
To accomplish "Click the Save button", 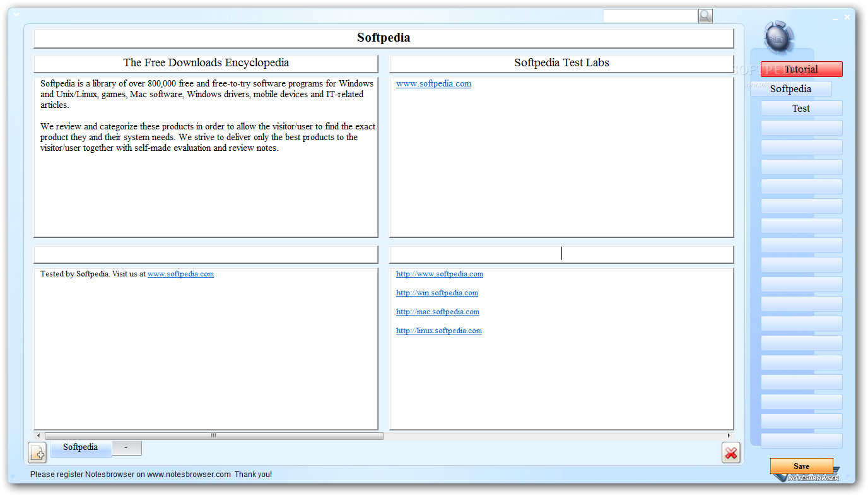I will (x=801, y=466).
